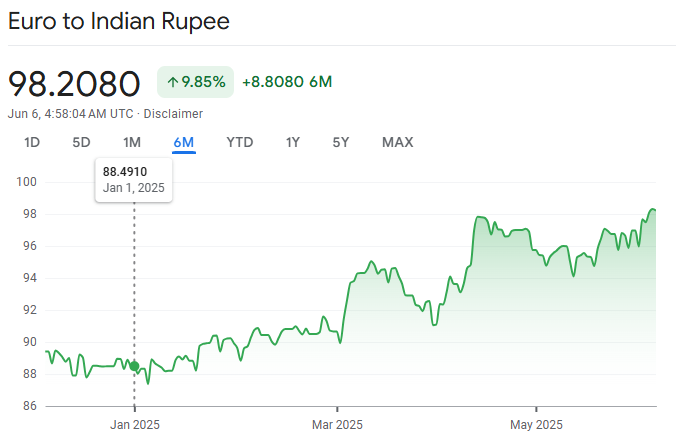The width and height of the screenshot is (676, 437).
Task: Open the Disclaimer link
Action: 174,114
